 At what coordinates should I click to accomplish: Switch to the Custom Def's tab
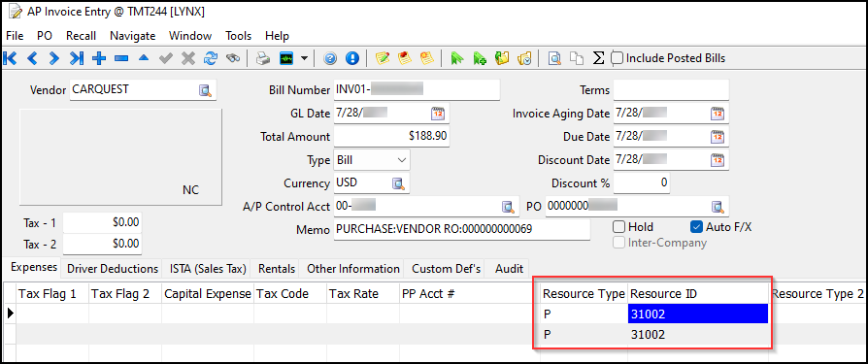pyautogui.click(x=446, y=269)
